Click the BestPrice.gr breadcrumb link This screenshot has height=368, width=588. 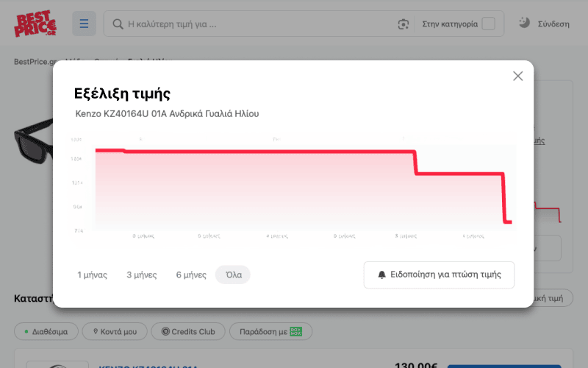tap(35, 62)
